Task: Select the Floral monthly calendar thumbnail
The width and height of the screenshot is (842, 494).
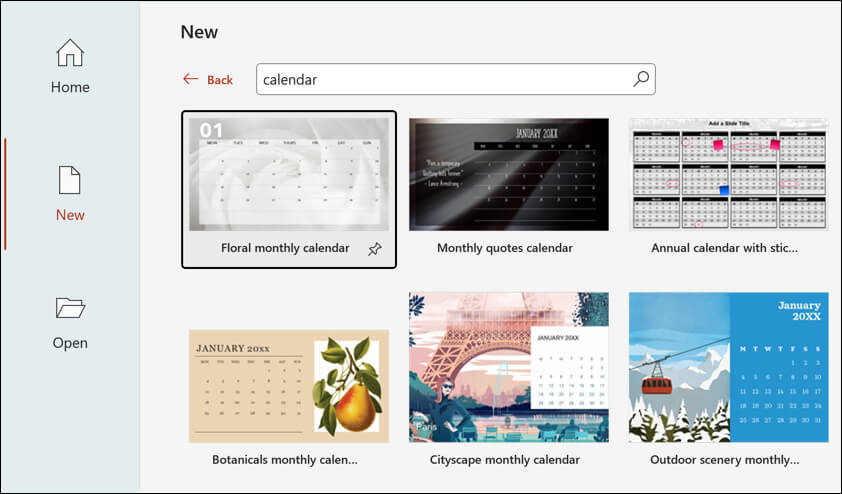Action: click(x=289, y=175)
